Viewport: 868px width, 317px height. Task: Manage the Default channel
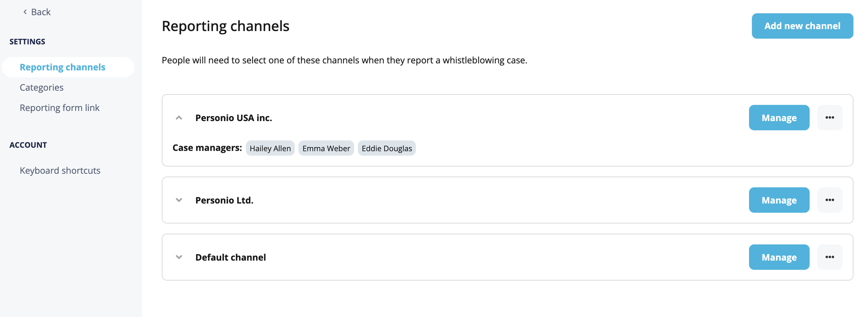[x=779, y=257]
